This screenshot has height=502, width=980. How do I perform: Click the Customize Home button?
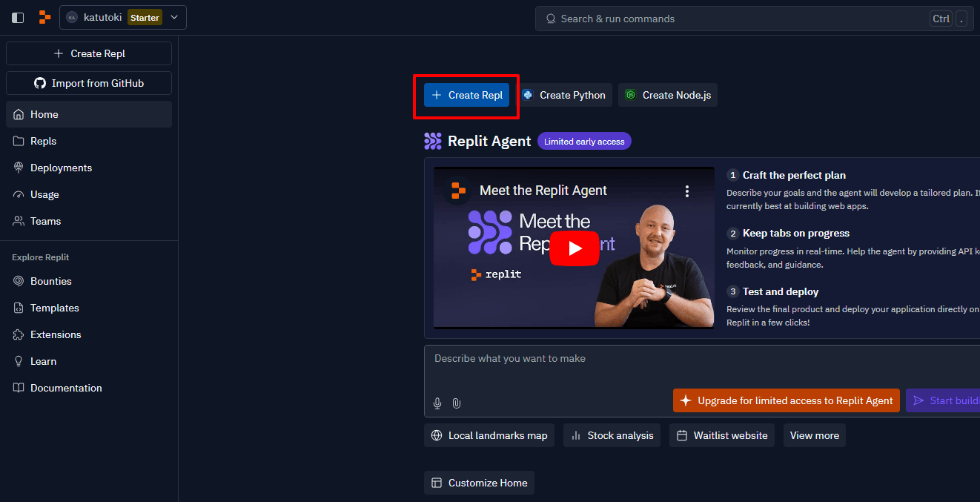(x=479, y=483)
